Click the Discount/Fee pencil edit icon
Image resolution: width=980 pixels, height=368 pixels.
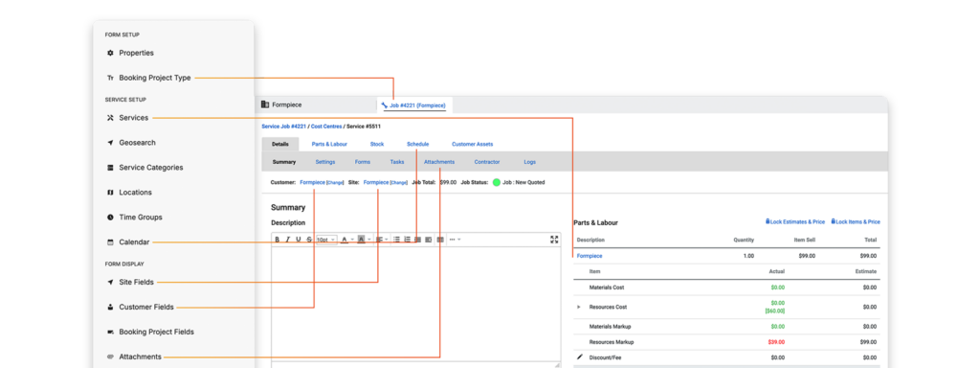click(x=579, y=356)
